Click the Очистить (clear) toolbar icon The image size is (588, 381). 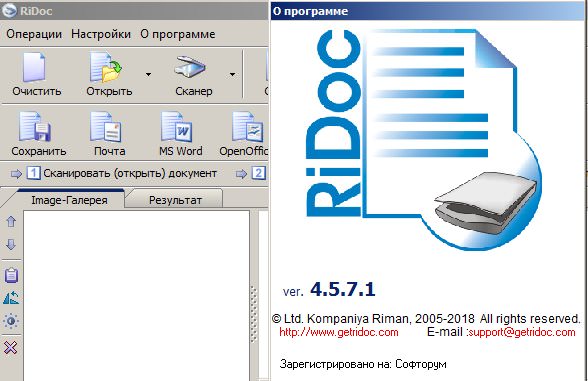point(34,68)
